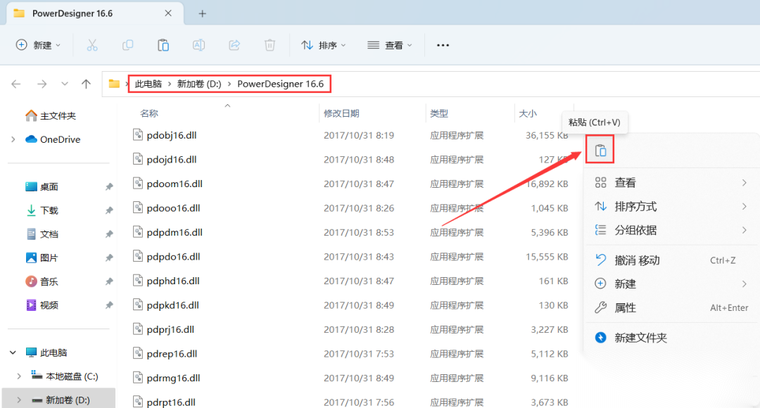
Task: Select OneDrive in sidebar
Action: coord(52,140)
